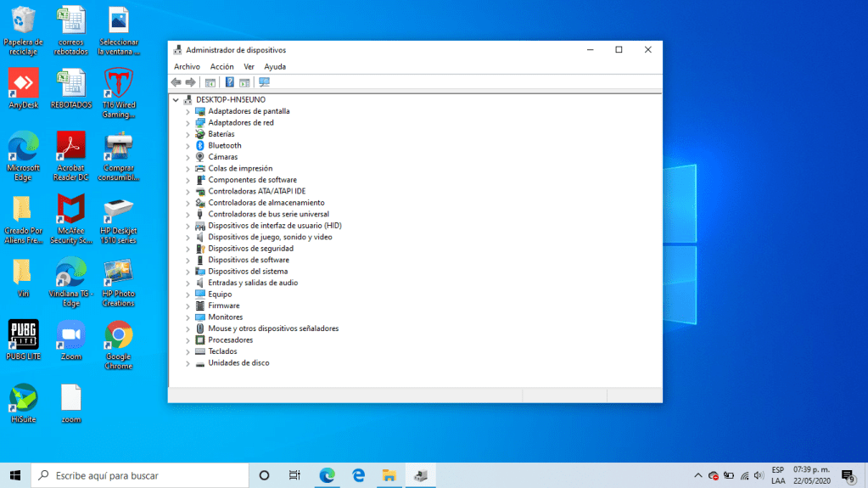Screen dimensions: 868x488
Task: Click the Cámaras webcam icon in tree
Action: 200,157
